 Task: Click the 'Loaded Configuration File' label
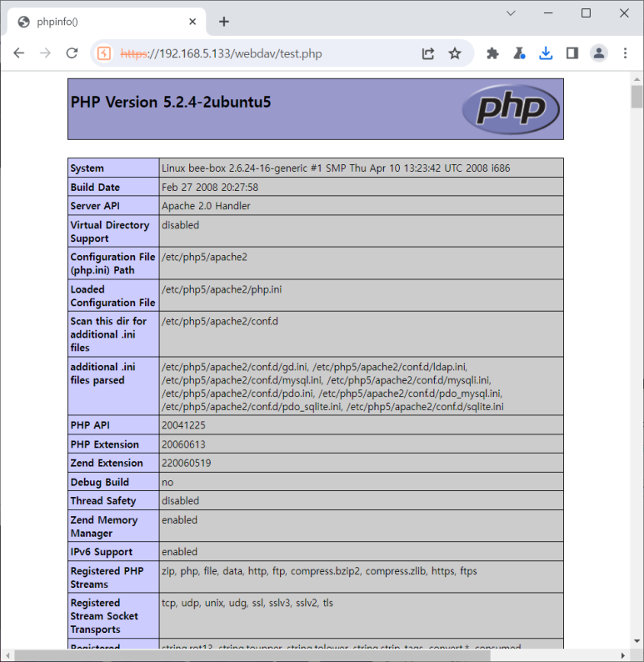point(112,296)
